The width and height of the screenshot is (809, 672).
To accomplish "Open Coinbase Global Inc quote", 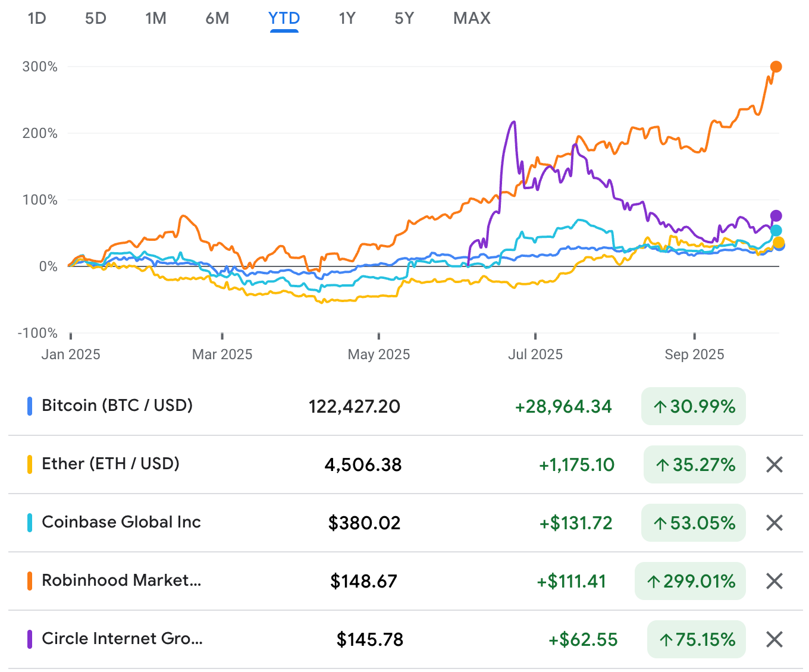I will (121, 522).
